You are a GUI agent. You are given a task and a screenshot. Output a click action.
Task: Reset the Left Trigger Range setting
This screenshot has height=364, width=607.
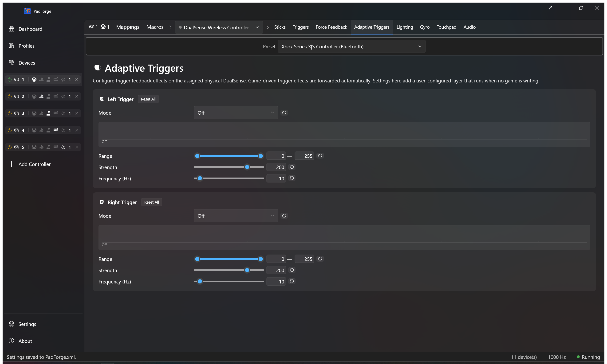[x=320, y=156]
